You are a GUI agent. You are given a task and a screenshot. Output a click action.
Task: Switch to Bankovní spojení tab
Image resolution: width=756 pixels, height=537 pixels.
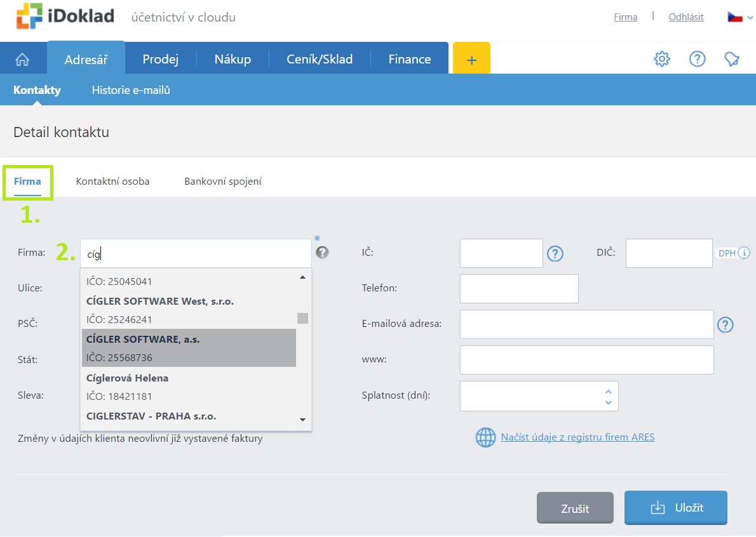(x=223, y=182)
